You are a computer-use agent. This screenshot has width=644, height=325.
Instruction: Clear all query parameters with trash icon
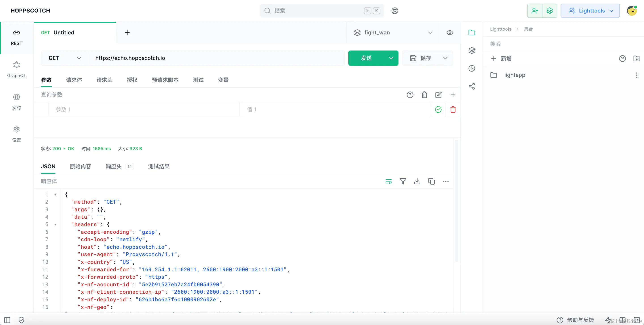tap(424, 95)
